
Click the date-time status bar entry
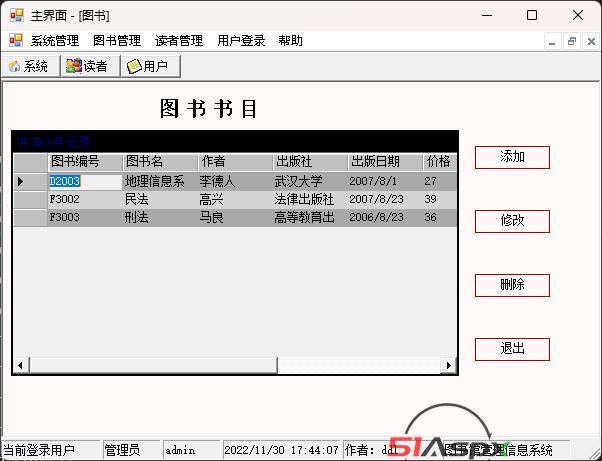pos(281,450)
